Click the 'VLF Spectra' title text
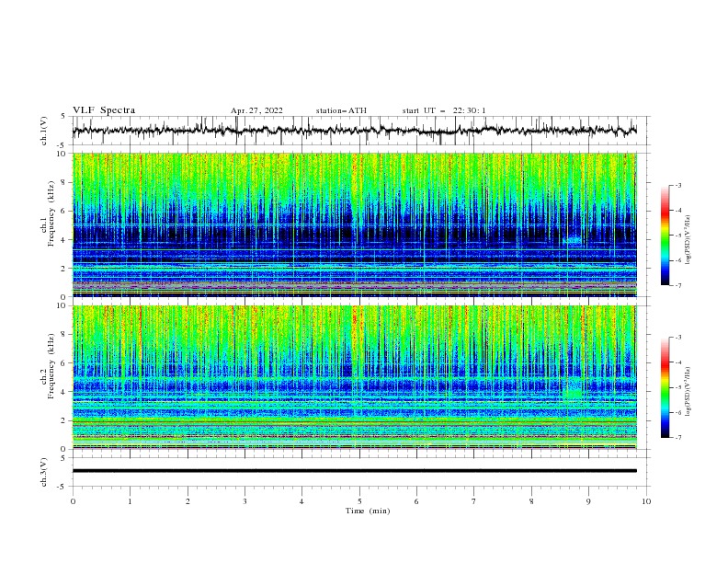728x563 pixels. point(104,110)
